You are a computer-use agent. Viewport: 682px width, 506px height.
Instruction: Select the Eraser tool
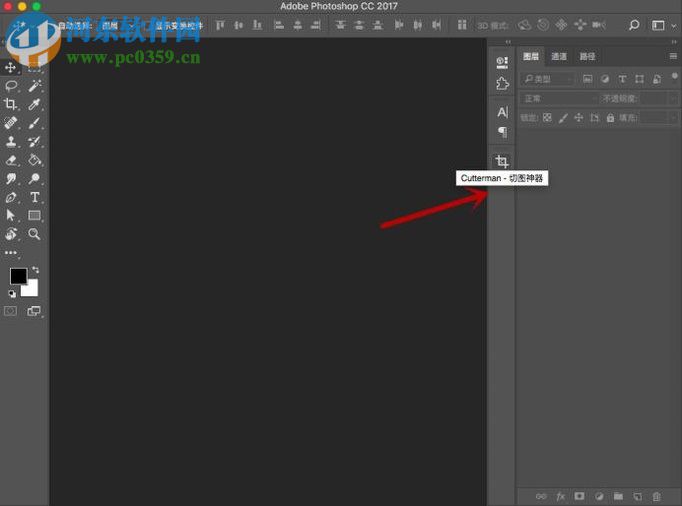coord(11,160)
